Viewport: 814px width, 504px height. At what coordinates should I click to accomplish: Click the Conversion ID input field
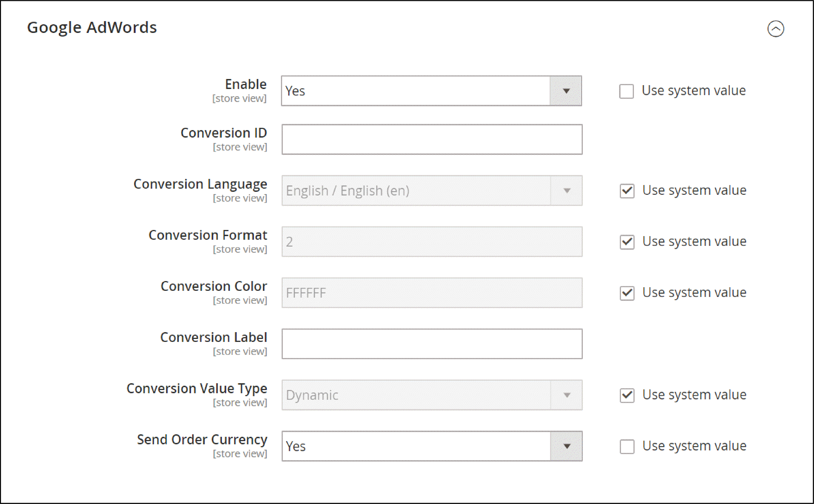click(x=432, y=139)
